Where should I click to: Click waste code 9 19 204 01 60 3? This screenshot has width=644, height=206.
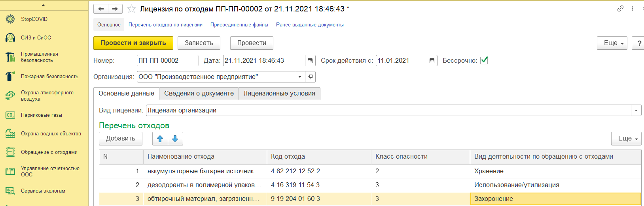click(x=295, y=199)
